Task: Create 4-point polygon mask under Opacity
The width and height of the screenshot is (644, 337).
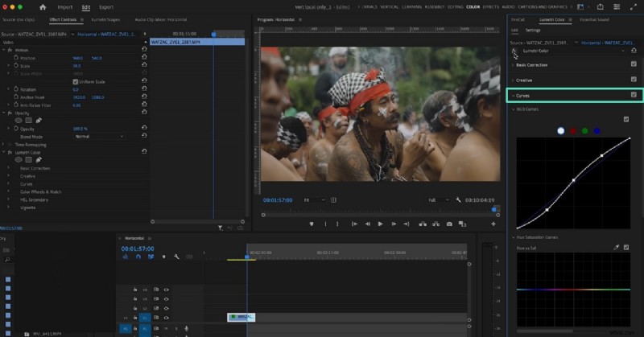Action: click(28, 121)
